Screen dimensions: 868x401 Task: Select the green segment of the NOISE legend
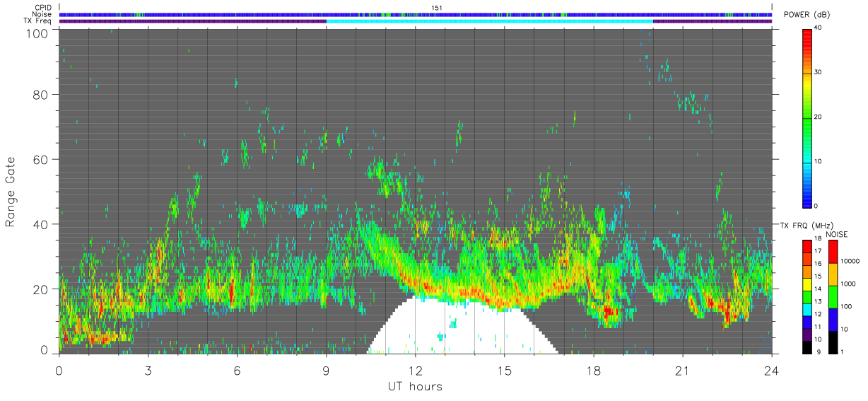[833, 297]
